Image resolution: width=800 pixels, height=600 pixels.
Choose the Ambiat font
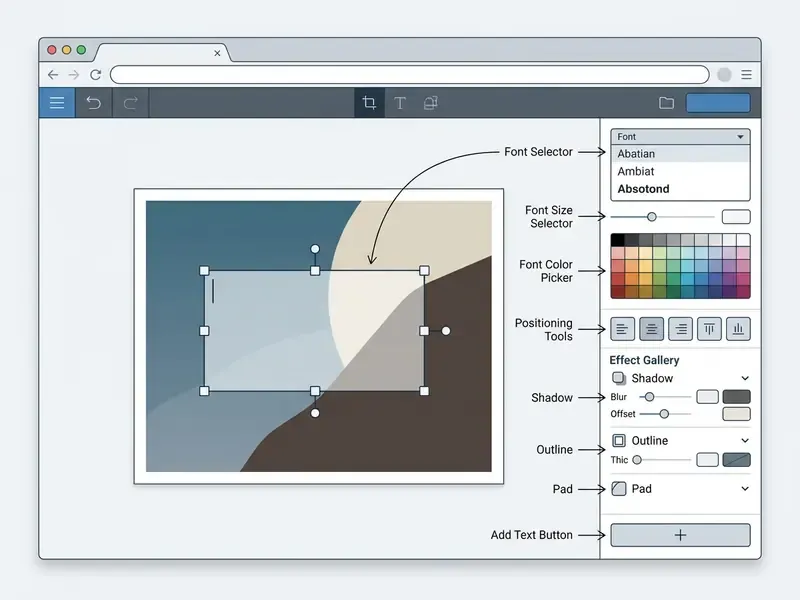pos(680,171)
